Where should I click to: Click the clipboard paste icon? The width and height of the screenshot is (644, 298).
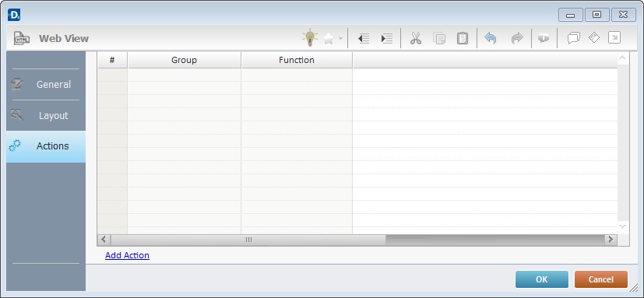click(x=463, y=39)
